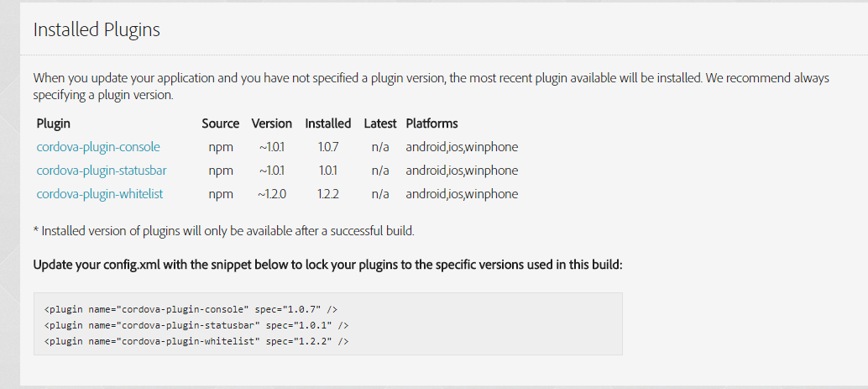This screenshot has height=389, width=868.
Task: Click the Platforms column header
Action: [431, 124]
